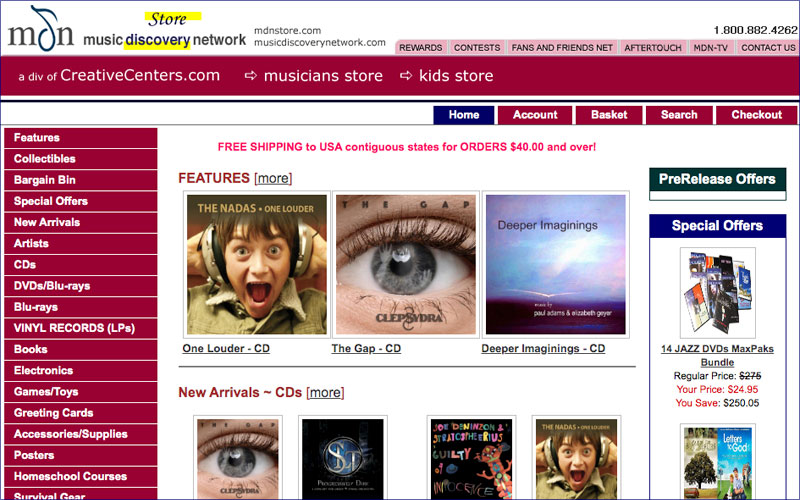This screenshot has width=800, height=500.
Task: Open the Letters to God DVD thumbnail
Action: pyautogui.click(x=717, y=463)
